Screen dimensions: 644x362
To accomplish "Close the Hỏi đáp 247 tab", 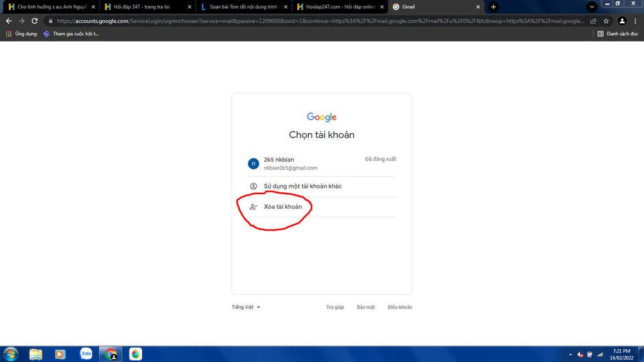I will pos(189,7).
